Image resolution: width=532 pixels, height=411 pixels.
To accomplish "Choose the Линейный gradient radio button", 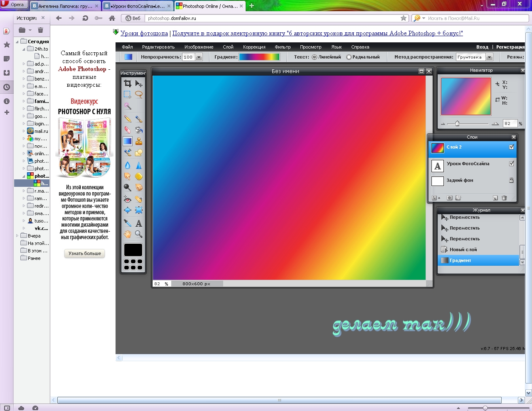I will 314,57.
